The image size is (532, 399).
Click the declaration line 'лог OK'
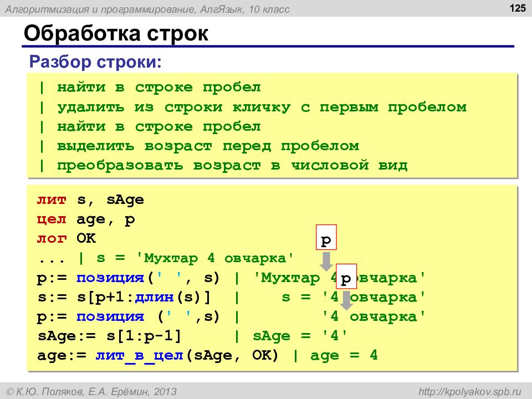click(x=66, y=238)
